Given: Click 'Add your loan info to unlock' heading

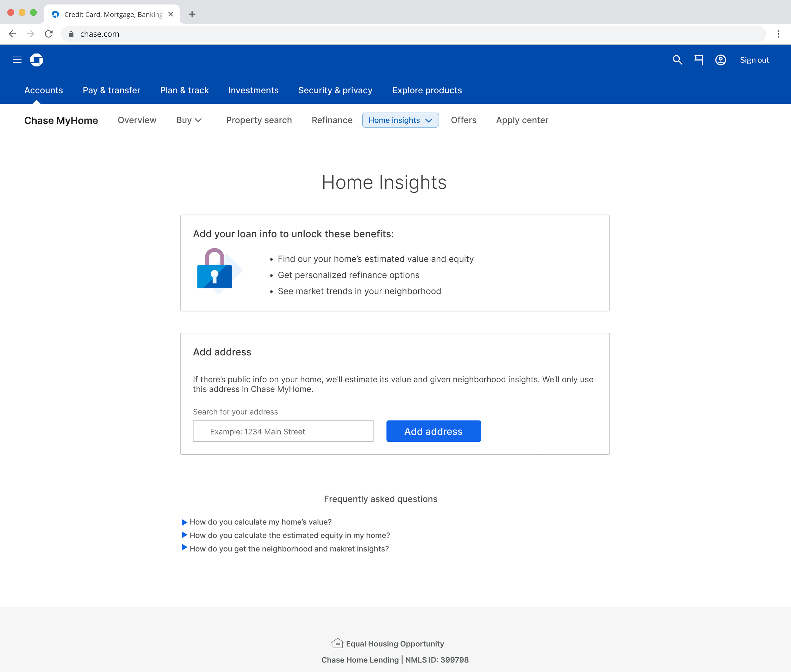Looking at the screenshot, I should tap(293, 234).
